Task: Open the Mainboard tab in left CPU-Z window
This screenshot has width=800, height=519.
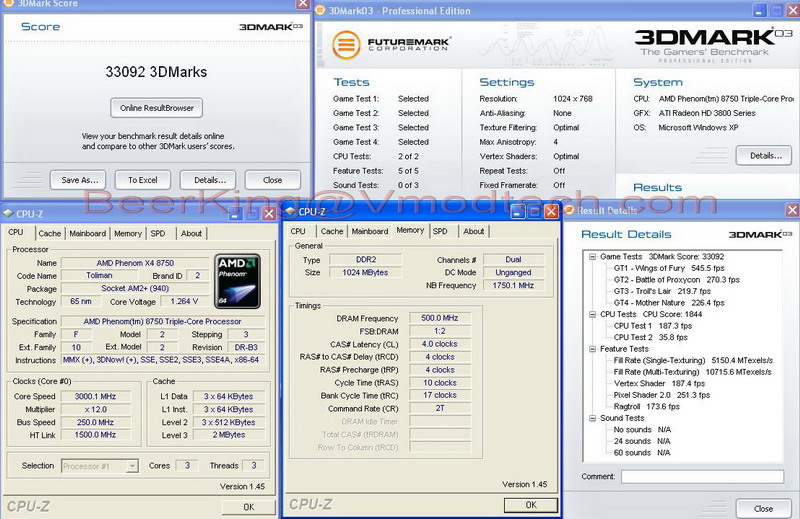Action: coord(88,233)
